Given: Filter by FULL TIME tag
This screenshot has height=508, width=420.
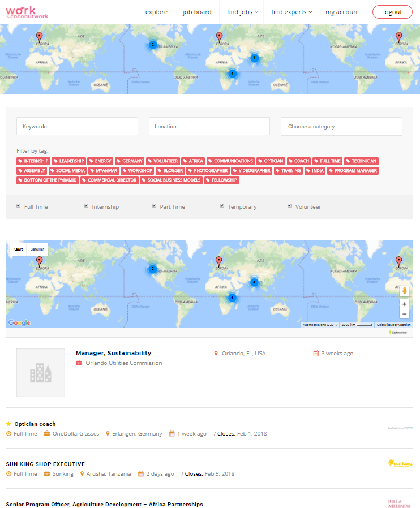Looking at the screenshot, I should (x=328, y=161).
